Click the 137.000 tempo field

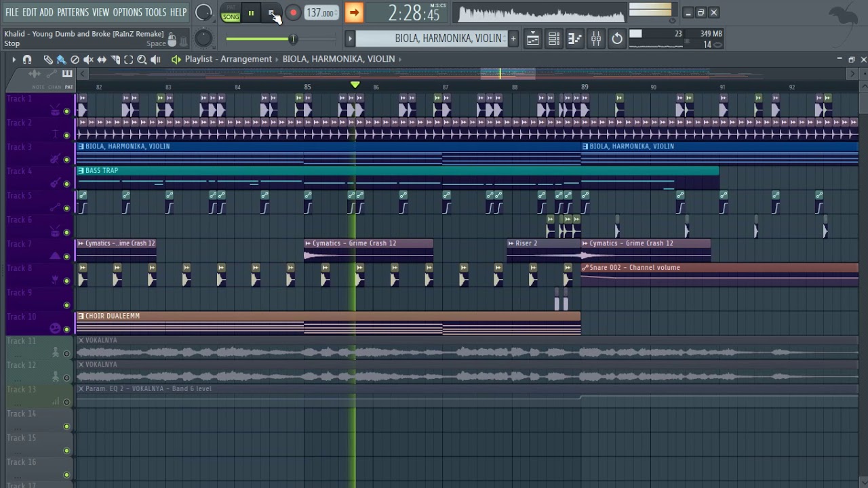[x=321, y=13]
